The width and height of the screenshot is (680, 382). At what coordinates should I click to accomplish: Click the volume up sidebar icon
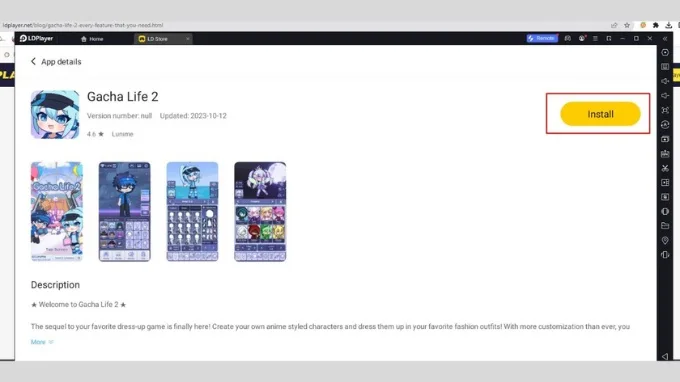665,81
